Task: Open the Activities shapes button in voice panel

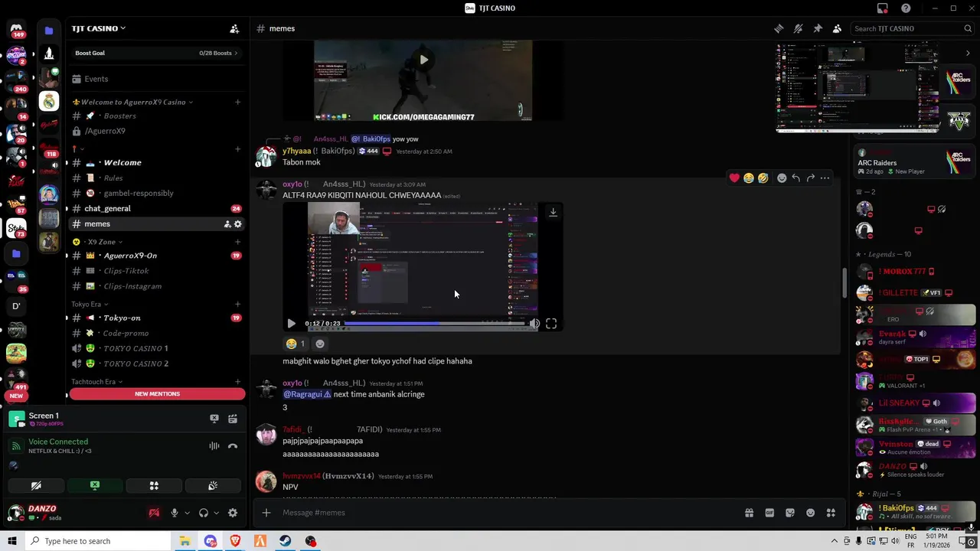Action: [x=154, y=486]
